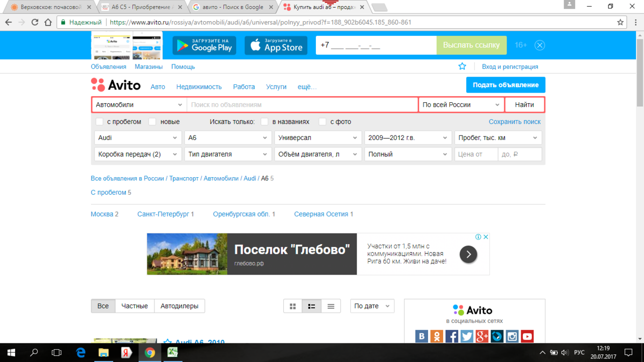
Task: Click the Avito logo in the header
Action: [116, 85]
